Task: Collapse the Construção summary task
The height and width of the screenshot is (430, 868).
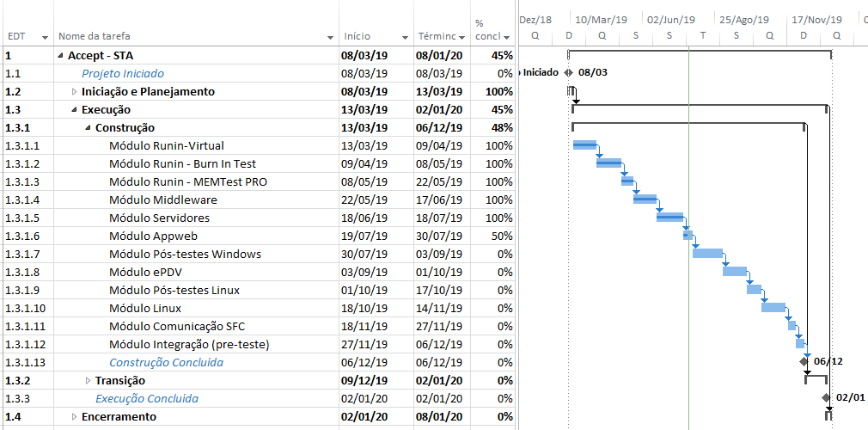Action: (88, 128)
